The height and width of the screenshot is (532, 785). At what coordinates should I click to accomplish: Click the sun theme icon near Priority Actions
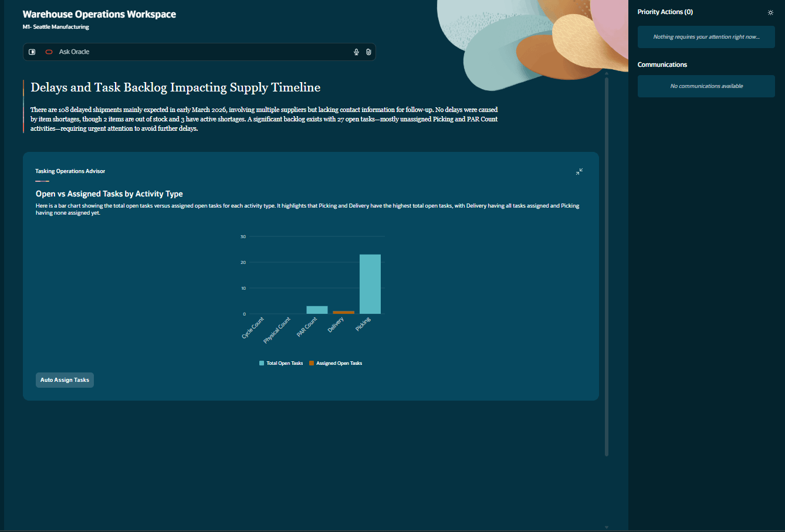(770, 12)
